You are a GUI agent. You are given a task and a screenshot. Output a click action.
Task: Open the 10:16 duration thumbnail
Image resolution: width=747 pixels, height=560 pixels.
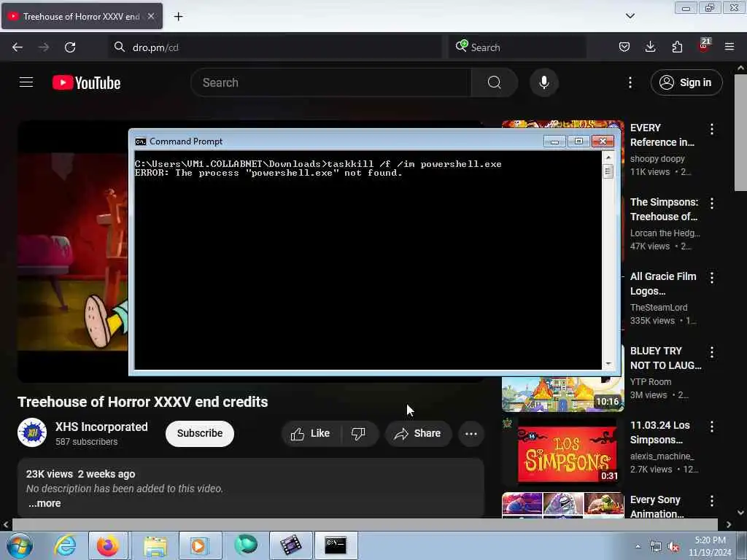562,393
